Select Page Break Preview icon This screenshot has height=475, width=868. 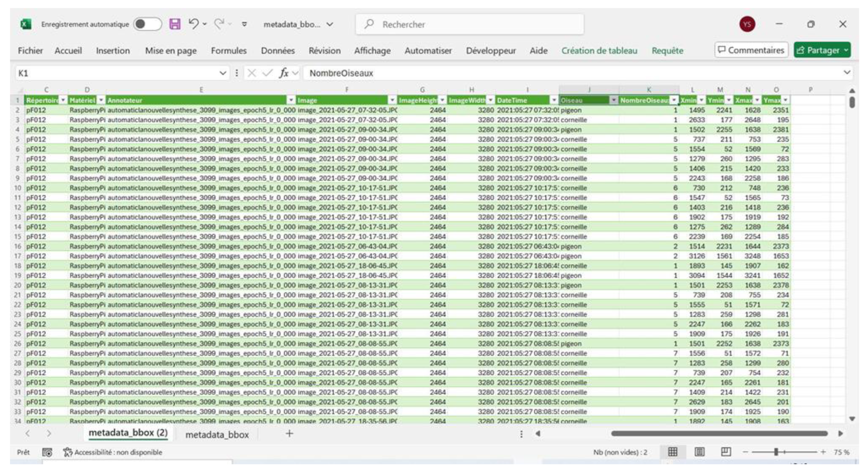tap(726, 452)
